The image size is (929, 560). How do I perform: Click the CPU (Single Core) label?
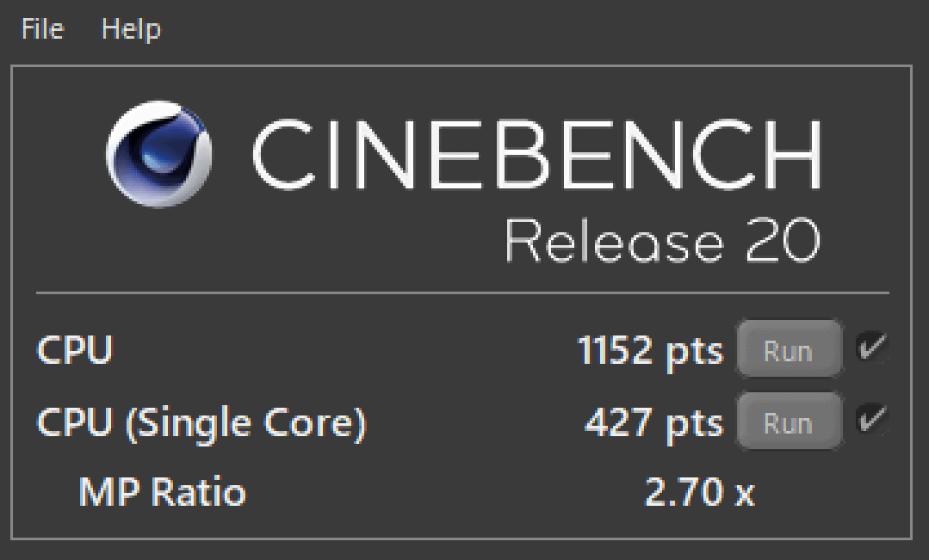201,422
